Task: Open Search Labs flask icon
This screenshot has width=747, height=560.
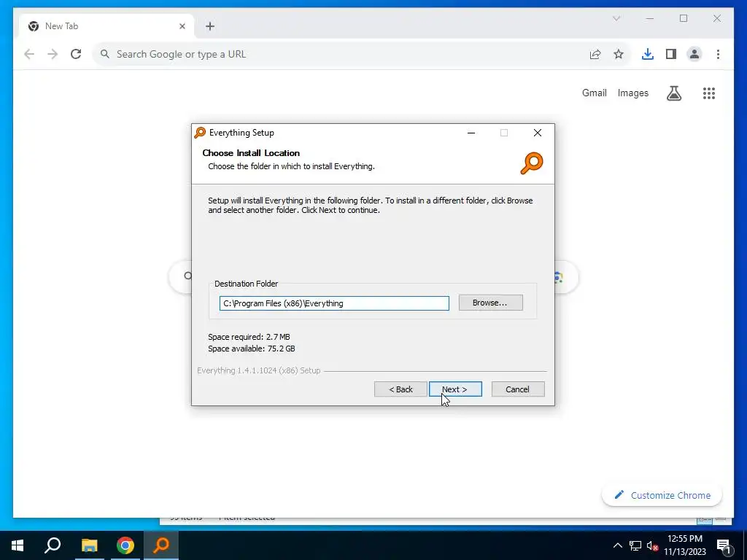Action: pos(673,93)
